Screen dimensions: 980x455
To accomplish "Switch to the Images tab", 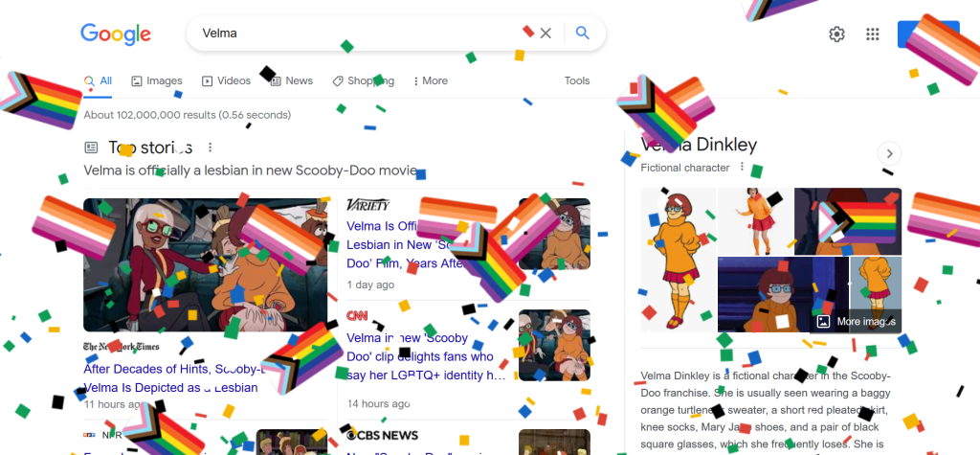I will point(157,80).
